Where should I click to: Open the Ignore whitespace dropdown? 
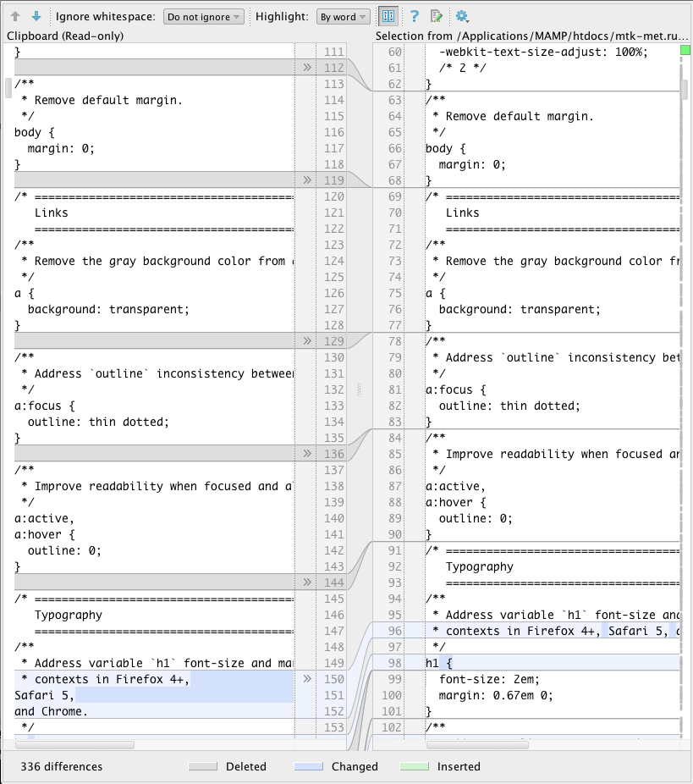pyautogui.click(x=203, y=17)
